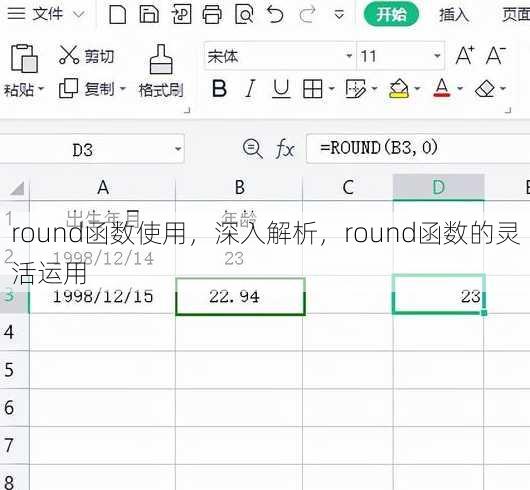
Task: Create a new blank document
Action: pos(117,14)
